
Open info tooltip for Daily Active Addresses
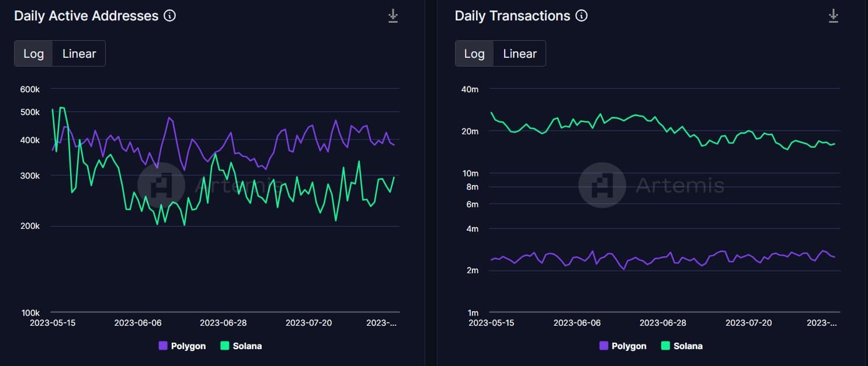coord(170,16)
